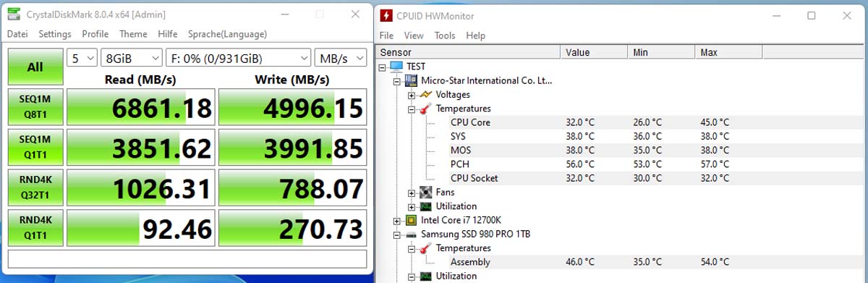Start the SEQ1M Q8T1 test
This screenshot has height=283, width=868.
(x=35, y=107)
